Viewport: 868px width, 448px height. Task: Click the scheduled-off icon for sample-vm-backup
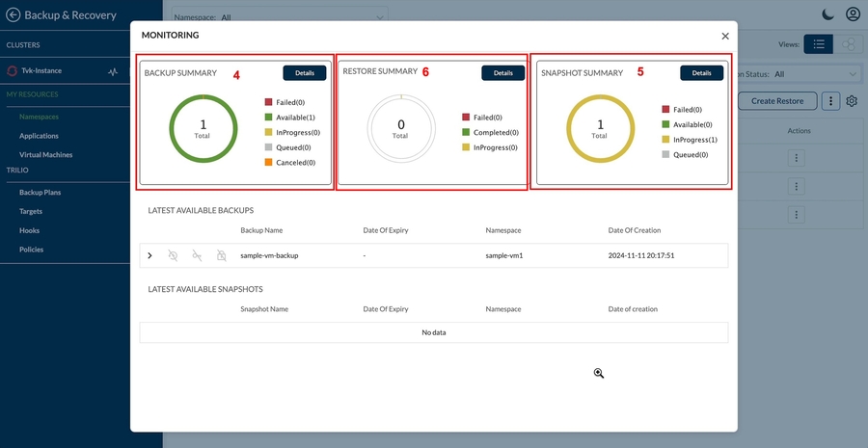(173, 255)
